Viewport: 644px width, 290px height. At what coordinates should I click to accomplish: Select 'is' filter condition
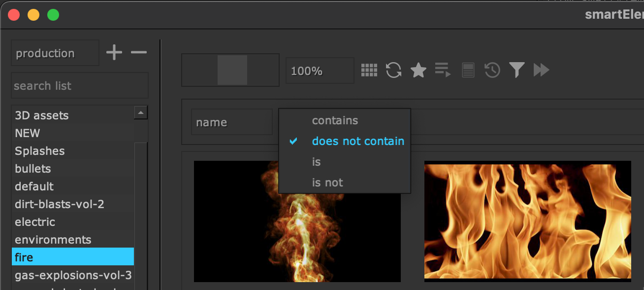[316, 162]
